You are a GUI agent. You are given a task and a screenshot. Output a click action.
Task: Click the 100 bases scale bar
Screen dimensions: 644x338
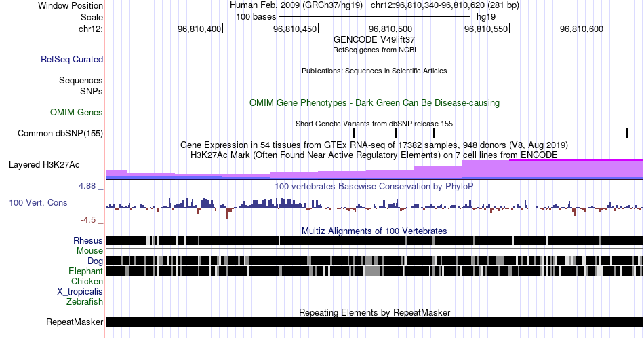click(x=375, y=17)
